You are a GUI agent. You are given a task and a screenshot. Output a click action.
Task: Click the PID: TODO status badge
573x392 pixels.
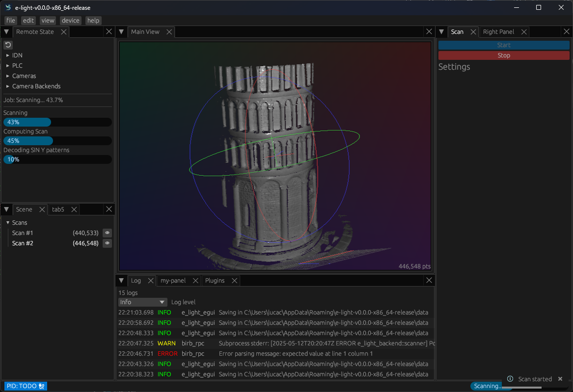[x=26, y=386]
